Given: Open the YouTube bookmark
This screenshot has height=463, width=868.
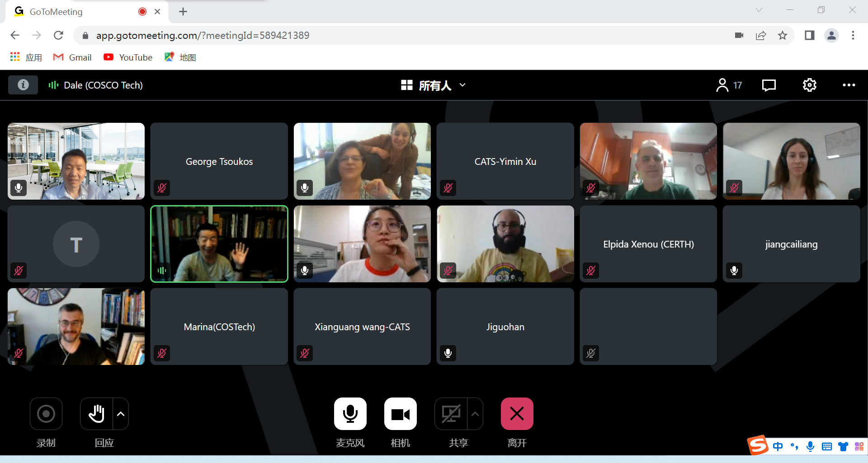Looking at the screenshot, I should [128, 57].
